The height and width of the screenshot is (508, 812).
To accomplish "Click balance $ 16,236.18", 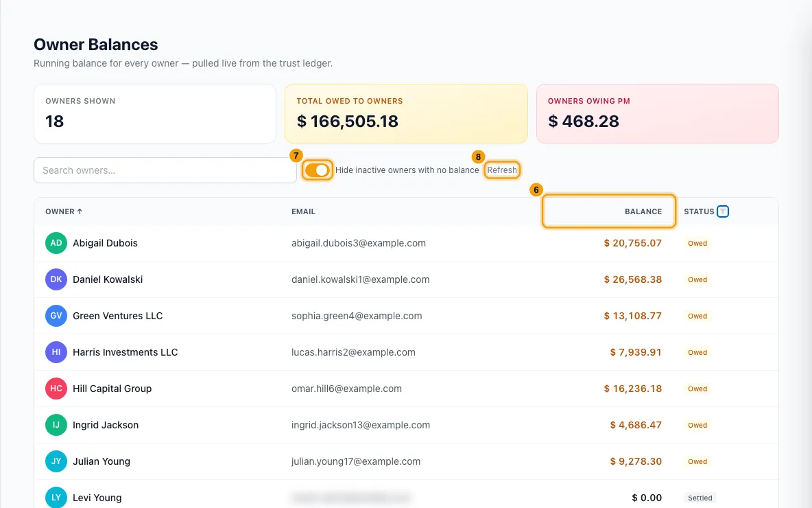I will 633,389.
